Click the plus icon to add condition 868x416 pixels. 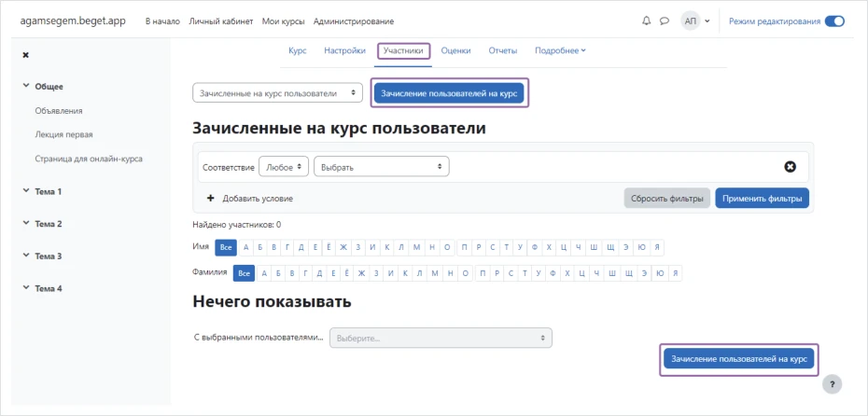pyautogui.click(x=210, y=198)
